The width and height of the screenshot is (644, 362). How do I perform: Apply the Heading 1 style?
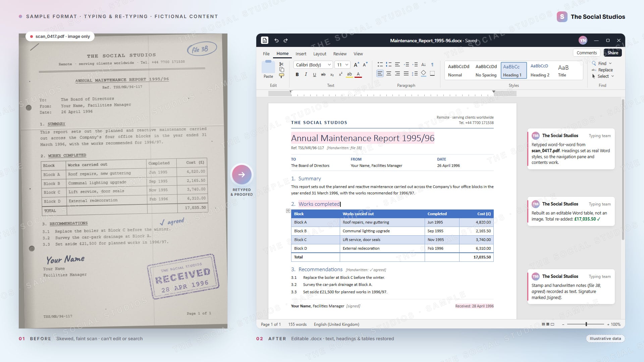tap(514, 70)
